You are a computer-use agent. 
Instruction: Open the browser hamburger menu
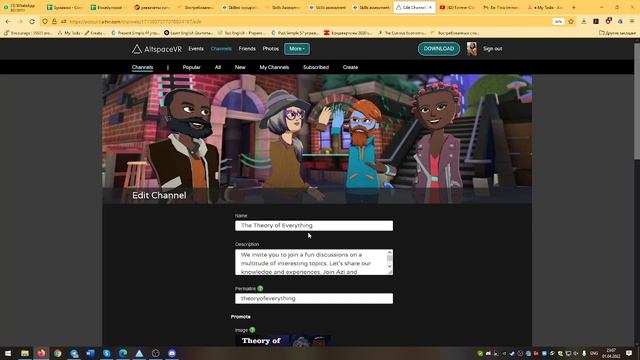coord(632,21)
